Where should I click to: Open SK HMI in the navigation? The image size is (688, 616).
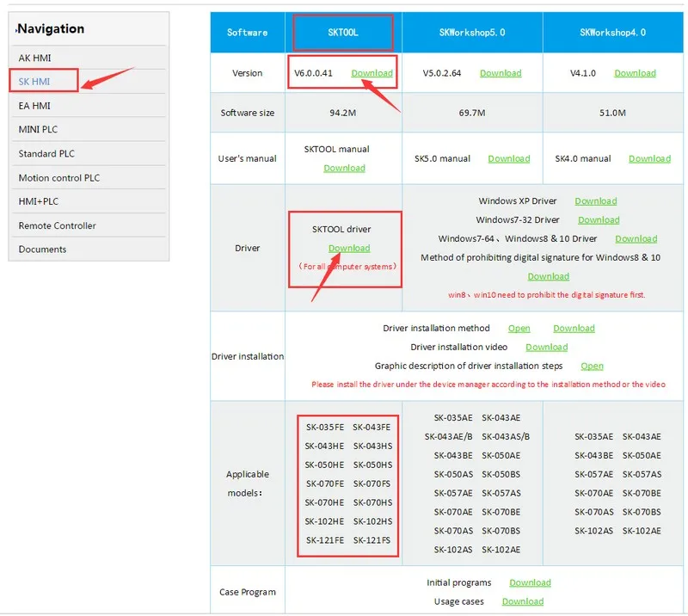coord(34,81)
